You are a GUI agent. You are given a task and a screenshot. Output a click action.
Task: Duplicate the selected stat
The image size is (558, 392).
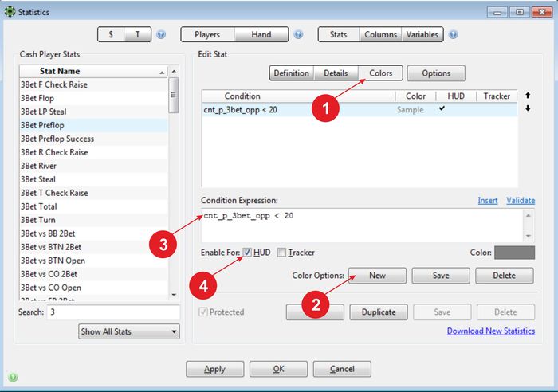379,312
